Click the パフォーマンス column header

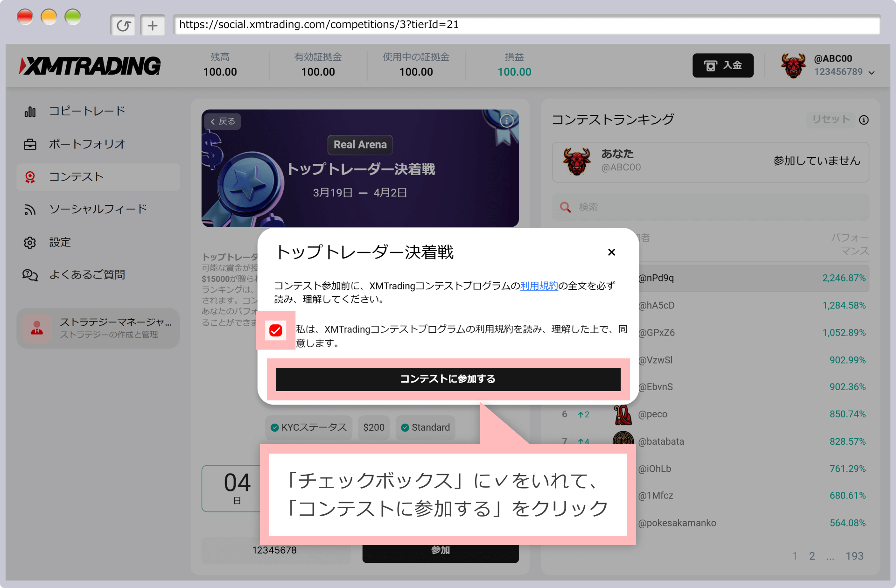[x=849, y=244]
